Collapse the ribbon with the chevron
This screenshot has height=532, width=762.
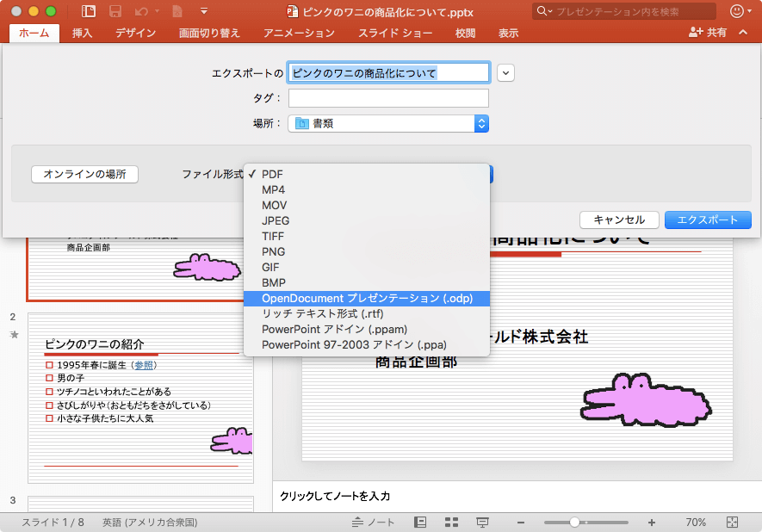pyautogui.click(x=743, y=33)
